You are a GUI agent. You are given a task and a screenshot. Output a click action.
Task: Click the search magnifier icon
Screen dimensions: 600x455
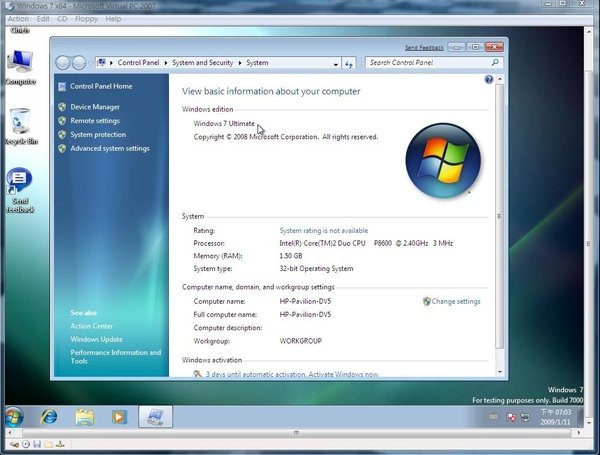(x=495, y=62)
